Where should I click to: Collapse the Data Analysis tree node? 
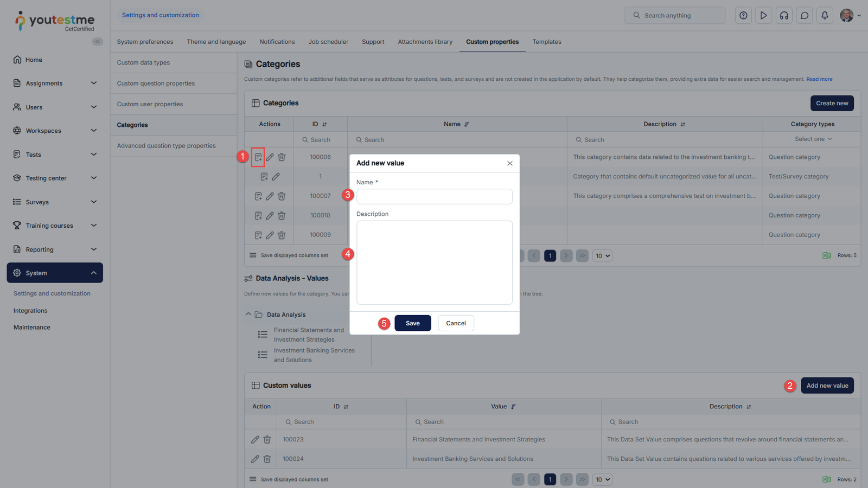coord(248,314)
